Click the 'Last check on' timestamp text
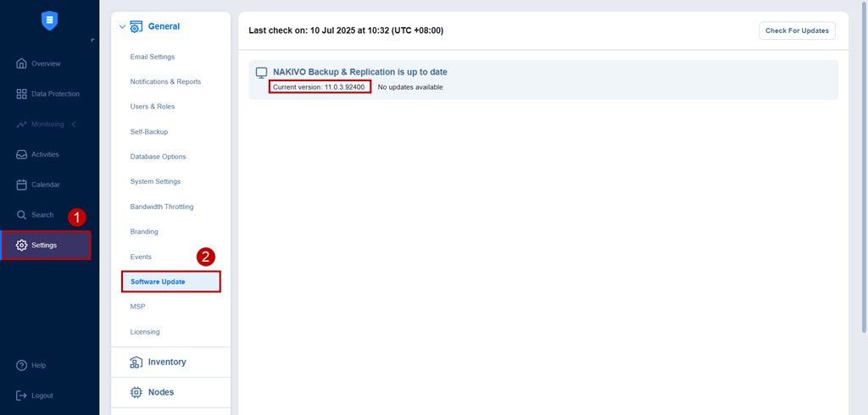The width and height of the screenshot is (868, 415). point(346,31)
